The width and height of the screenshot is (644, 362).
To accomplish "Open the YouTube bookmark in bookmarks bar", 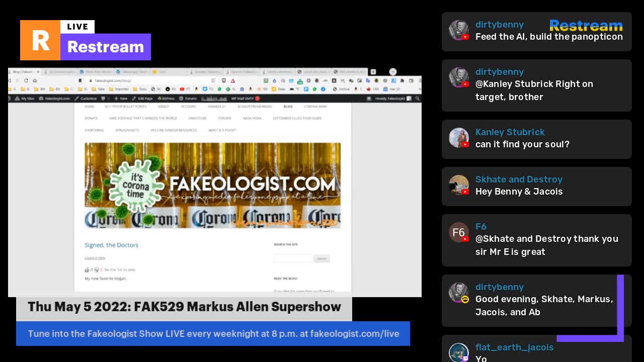I will [x=184, y=89].
